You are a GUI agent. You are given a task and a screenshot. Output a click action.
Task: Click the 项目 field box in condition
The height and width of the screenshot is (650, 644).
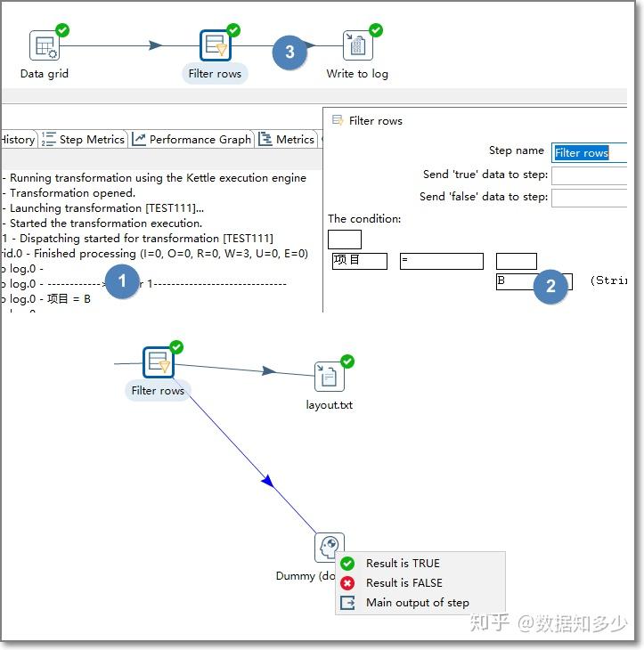(360, 261)
